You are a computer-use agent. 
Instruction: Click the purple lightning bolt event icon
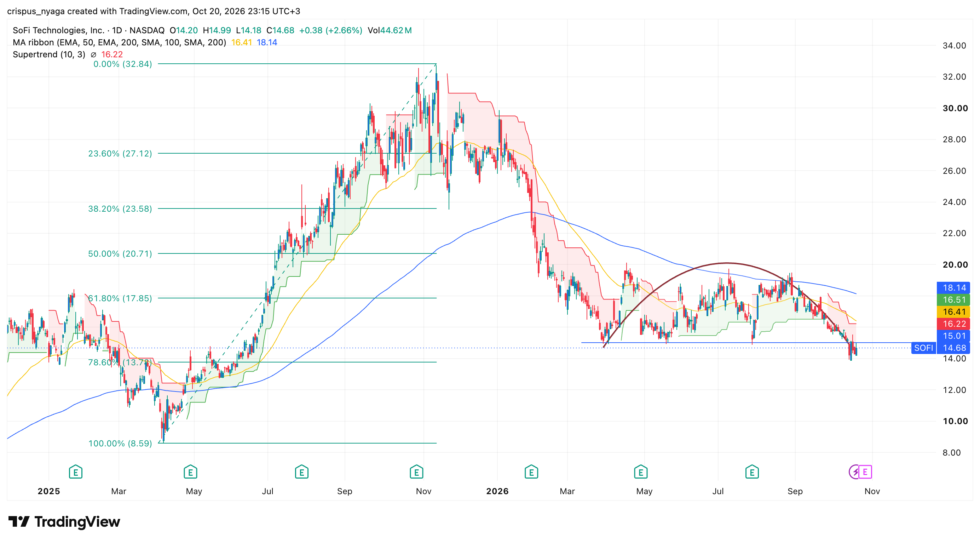(x=854, y=472)
